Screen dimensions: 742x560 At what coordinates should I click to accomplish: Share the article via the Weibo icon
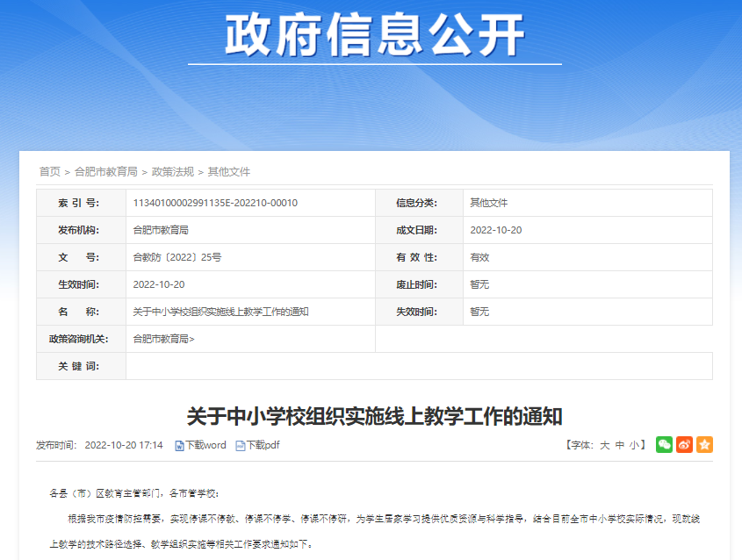coord(684,445)
